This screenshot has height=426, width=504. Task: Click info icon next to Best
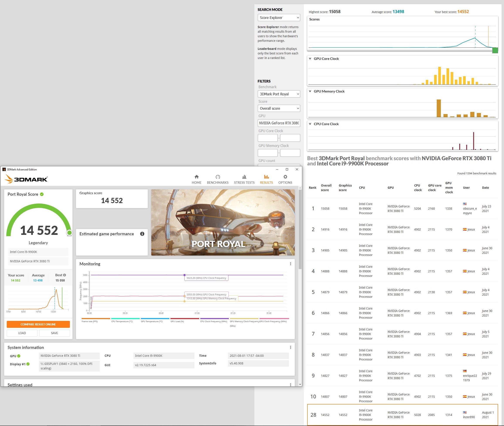[x=64, y=275]
